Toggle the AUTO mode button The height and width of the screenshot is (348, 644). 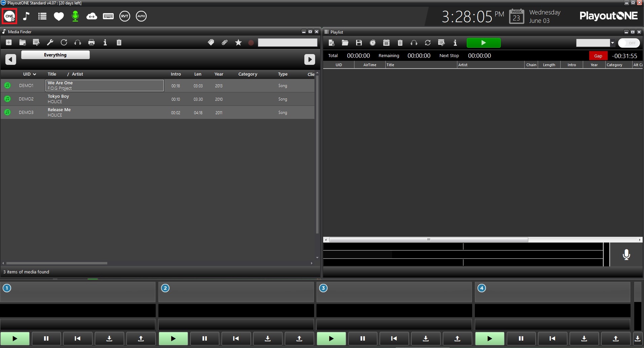(141, 16)
